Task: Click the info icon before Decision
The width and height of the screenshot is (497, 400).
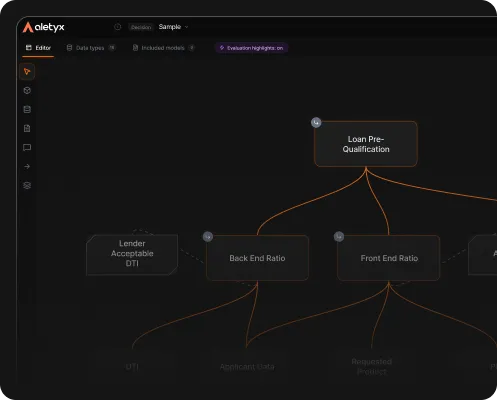Action: [117, 27]
